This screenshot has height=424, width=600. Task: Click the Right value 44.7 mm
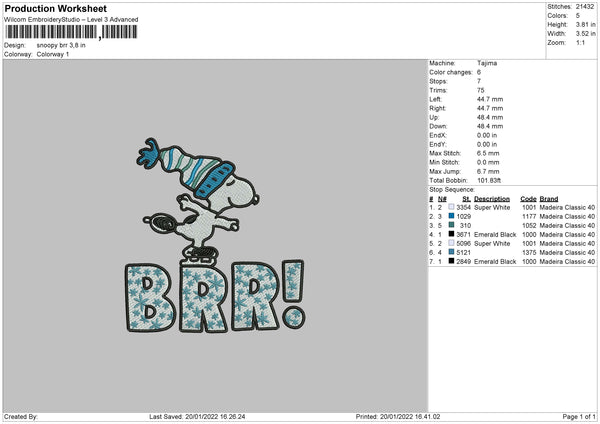tap(490, 108)
